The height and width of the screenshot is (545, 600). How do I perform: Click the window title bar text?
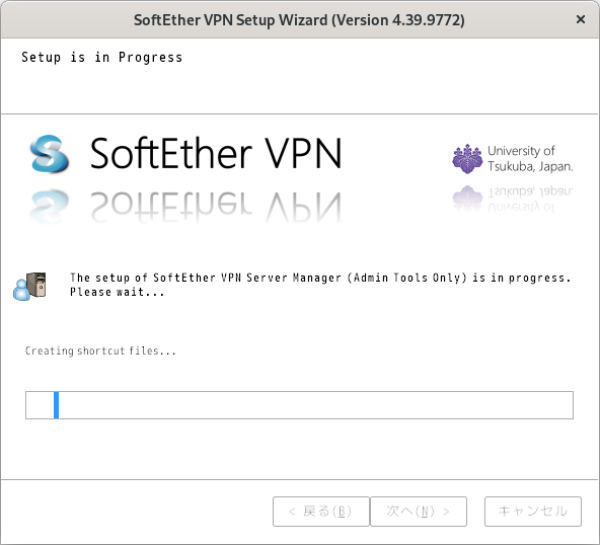tap(299, 20)
